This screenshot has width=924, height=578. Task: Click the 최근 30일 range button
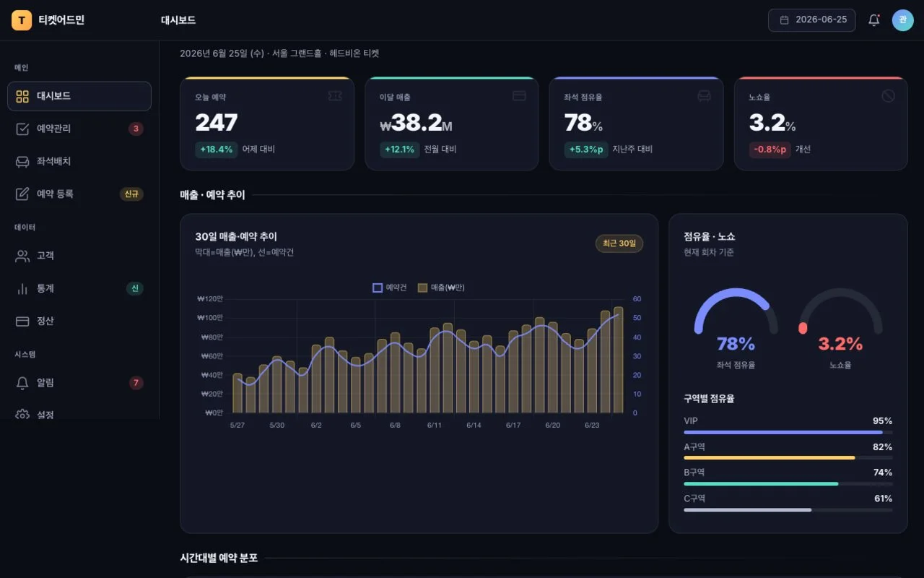click(x=619, y=243)
